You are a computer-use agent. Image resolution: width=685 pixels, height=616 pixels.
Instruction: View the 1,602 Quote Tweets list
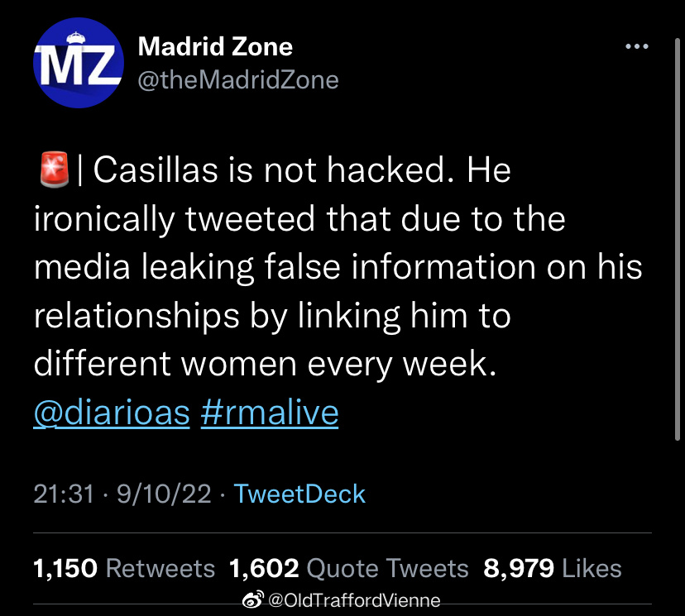point(348,569)
